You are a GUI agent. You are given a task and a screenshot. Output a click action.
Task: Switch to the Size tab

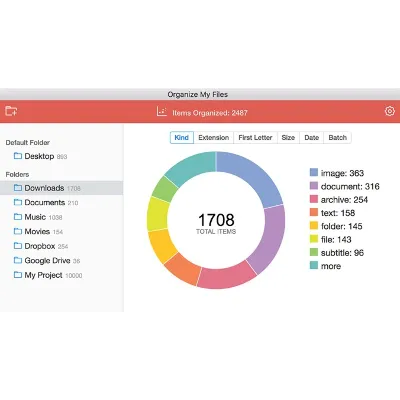point(288,138)
